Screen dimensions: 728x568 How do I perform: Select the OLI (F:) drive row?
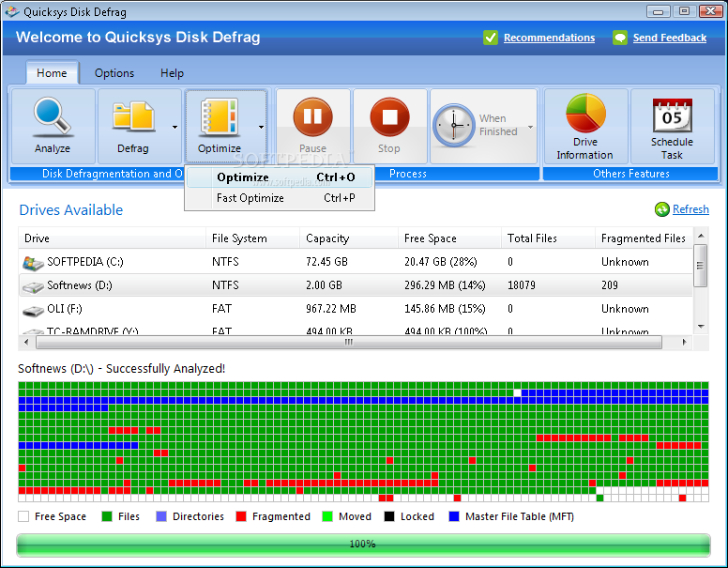click(356, 309)
